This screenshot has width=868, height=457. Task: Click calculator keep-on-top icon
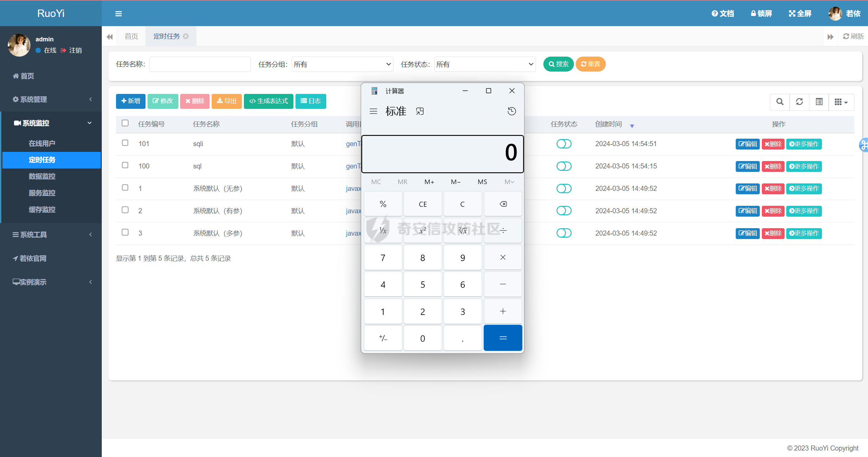[x=420, y=111]
